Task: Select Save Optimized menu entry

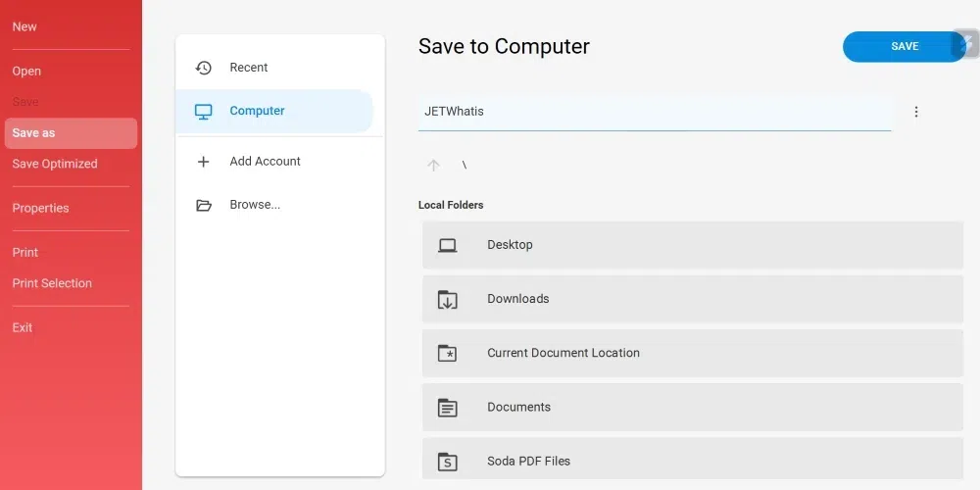Action: [55, 164]
